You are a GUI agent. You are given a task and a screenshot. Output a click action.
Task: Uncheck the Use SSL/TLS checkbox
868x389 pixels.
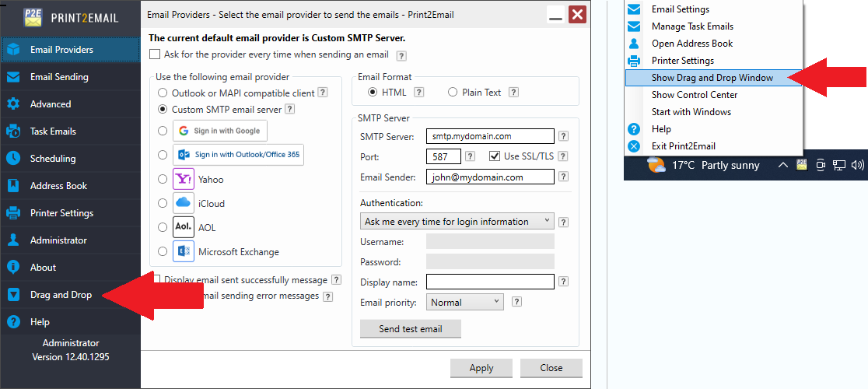[494, 156]
